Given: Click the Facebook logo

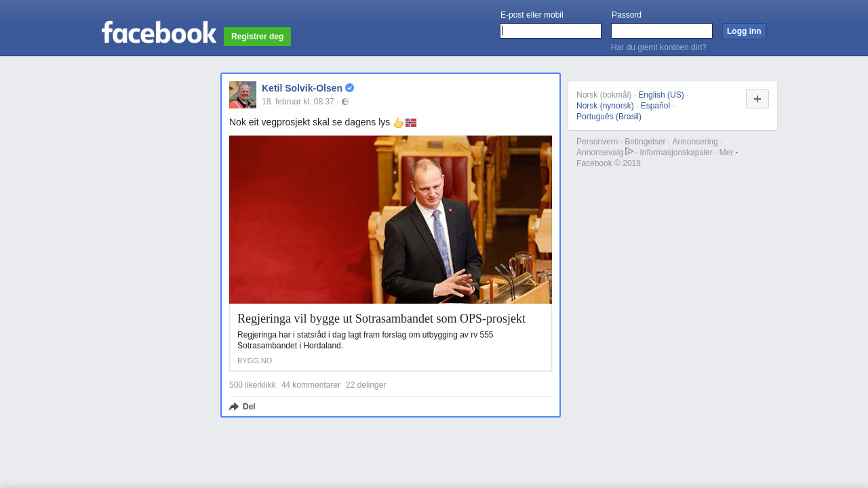Looking at the screenshot, I should pos(159,33).
